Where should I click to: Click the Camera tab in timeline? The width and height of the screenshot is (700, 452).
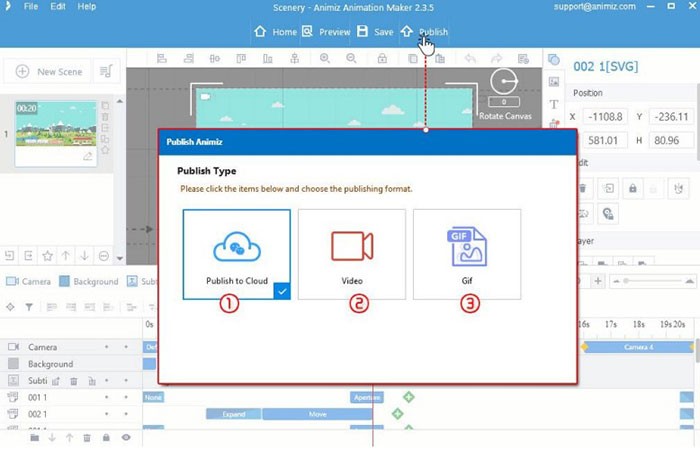[x=28, y=282]
